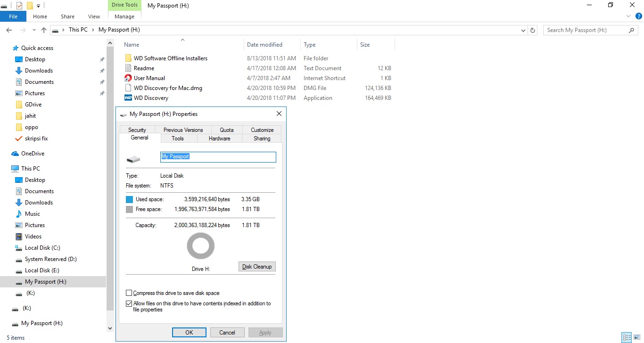
Task: Switch to Quota tab in Properties
Action: coord(227,130)
